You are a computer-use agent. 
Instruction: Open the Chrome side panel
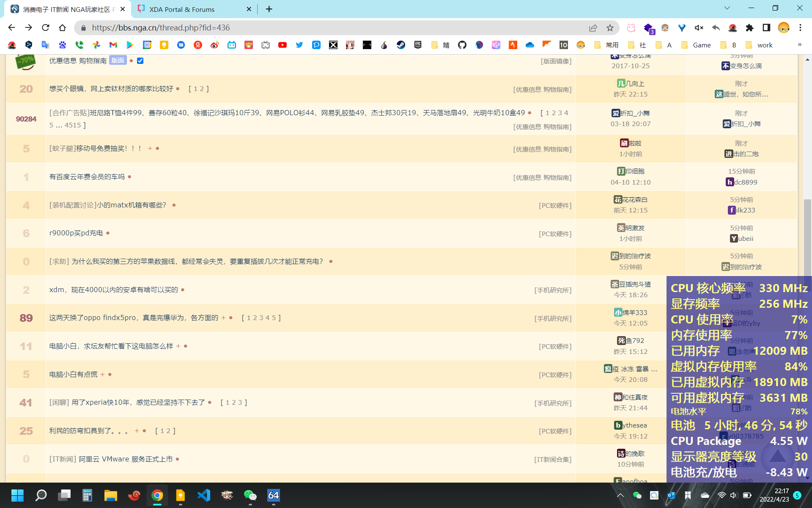(x=766, y=28)
